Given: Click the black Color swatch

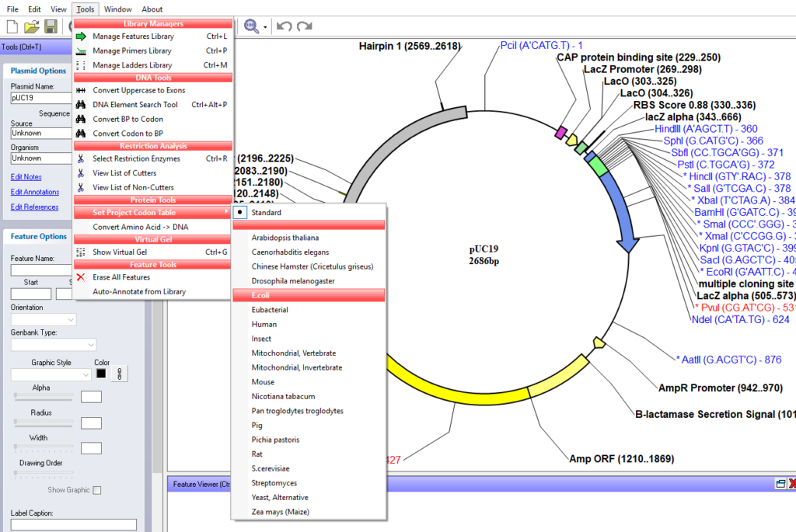Looking at the screenshot, I should (101, 374).
